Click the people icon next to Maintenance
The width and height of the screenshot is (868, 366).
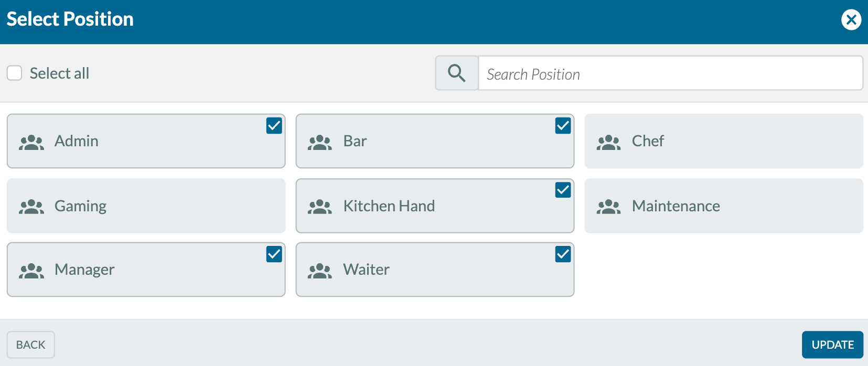point(608,207)
